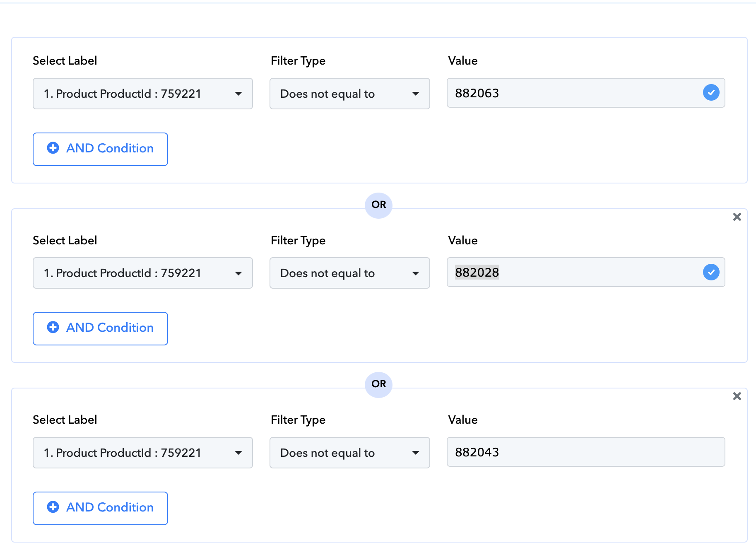The height and width of the screenshot is (550, 756).
Task: Click the blue checkmark icon beside 882028
Action: [711, 272]
